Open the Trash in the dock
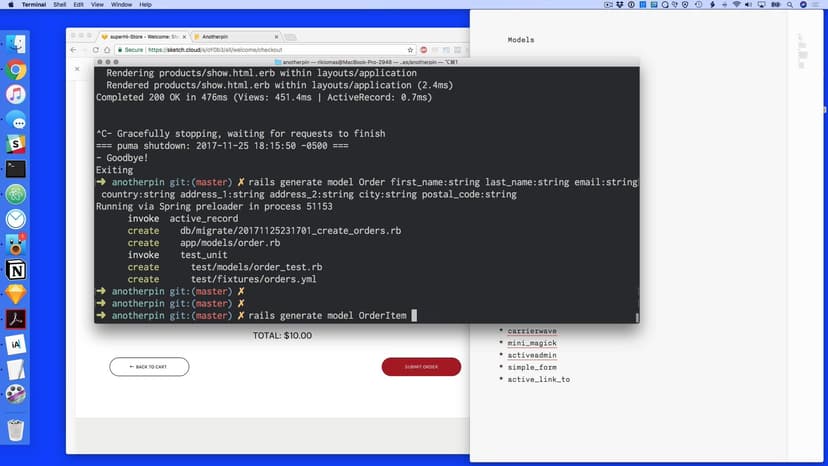Viewport: 828px width, 466px height. point(16,430)
